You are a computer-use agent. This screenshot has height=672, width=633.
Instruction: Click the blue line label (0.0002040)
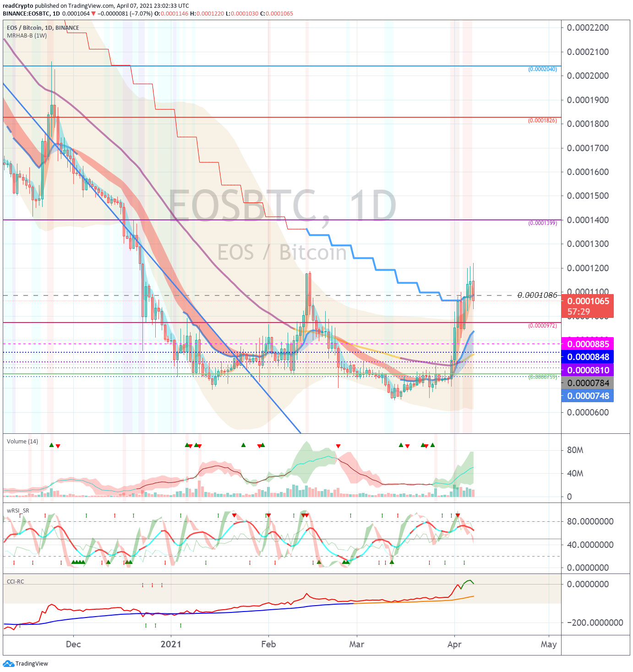[x=543, y=69]
